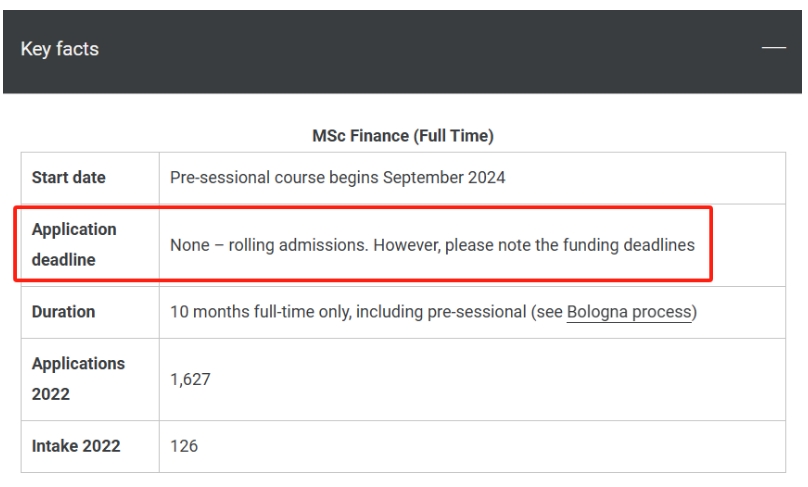Click the dark Key facts header bar

coord(402,52)
